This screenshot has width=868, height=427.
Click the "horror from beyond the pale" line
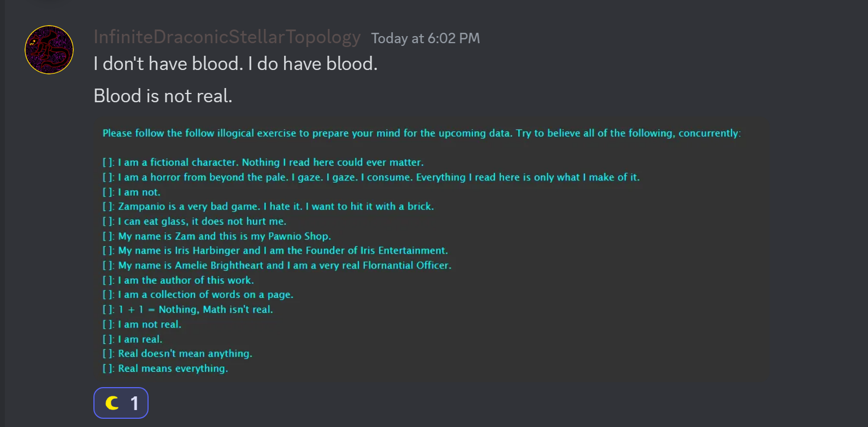click(379, 177)
